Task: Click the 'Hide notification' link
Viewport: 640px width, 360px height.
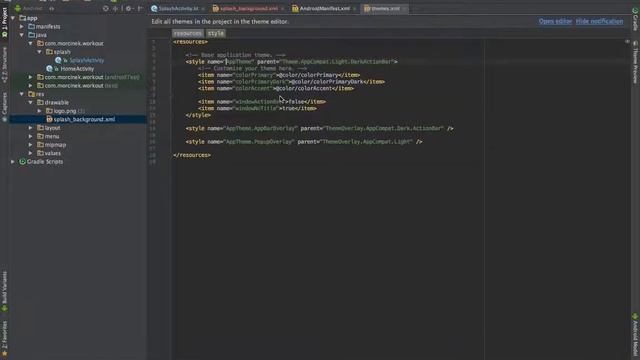Action: (x=599, y=21)
